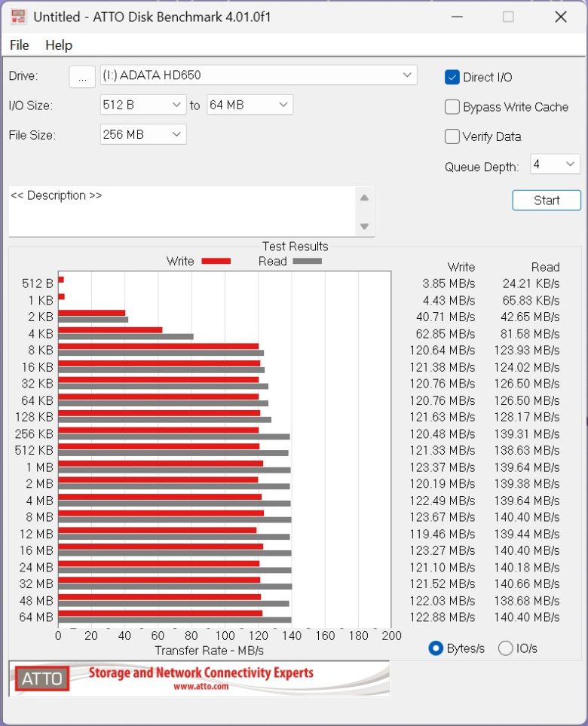
Task: Click the 140.66 MB/s read value
Action: [x=527, y=584]
